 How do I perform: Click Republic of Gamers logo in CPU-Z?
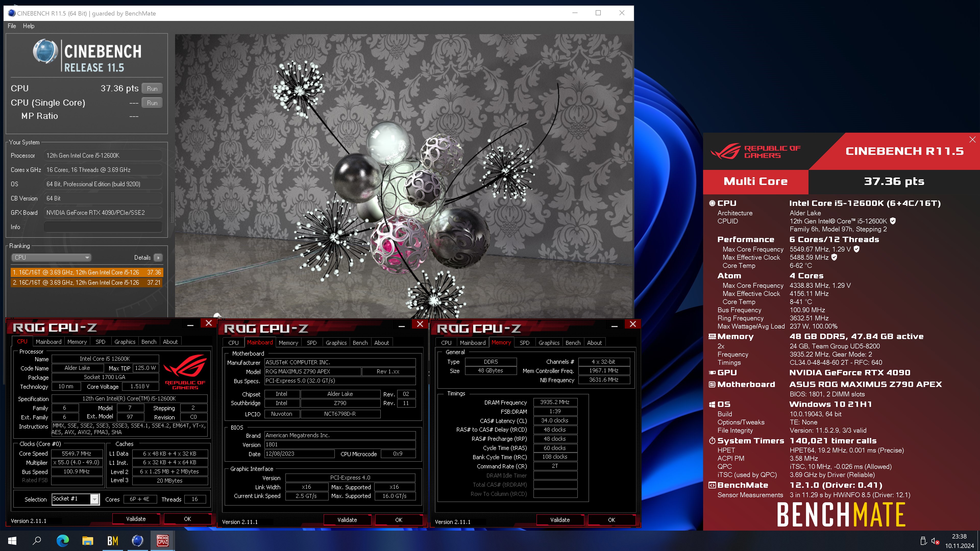click(x=185, y=372)
